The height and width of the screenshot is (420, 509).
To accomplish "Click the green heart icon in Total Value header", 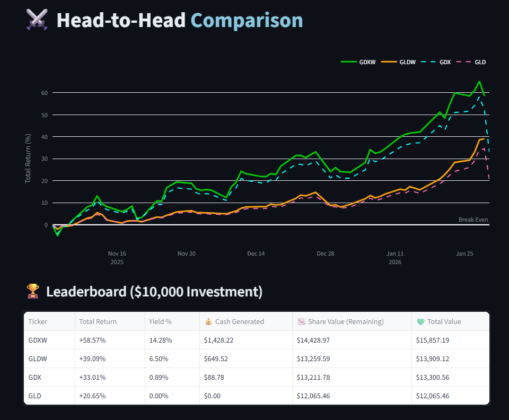I will [420, 322].
